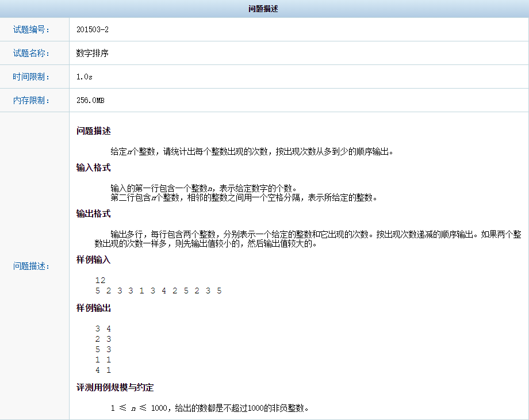Click the memory limit value 256.0MB
Viewport: 529px width, 420px height.
pos(87,100)
